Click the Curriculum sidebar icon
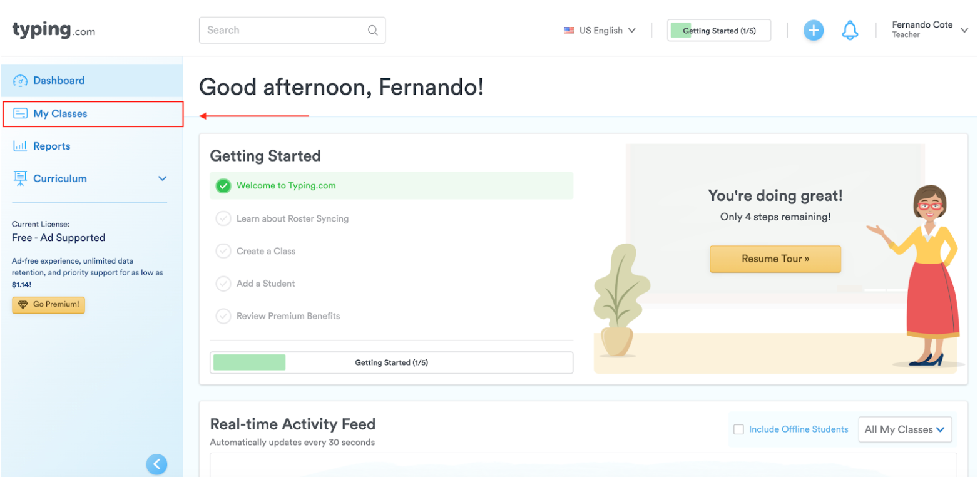This screenshot has width=980, height=477. coord(21,178)
